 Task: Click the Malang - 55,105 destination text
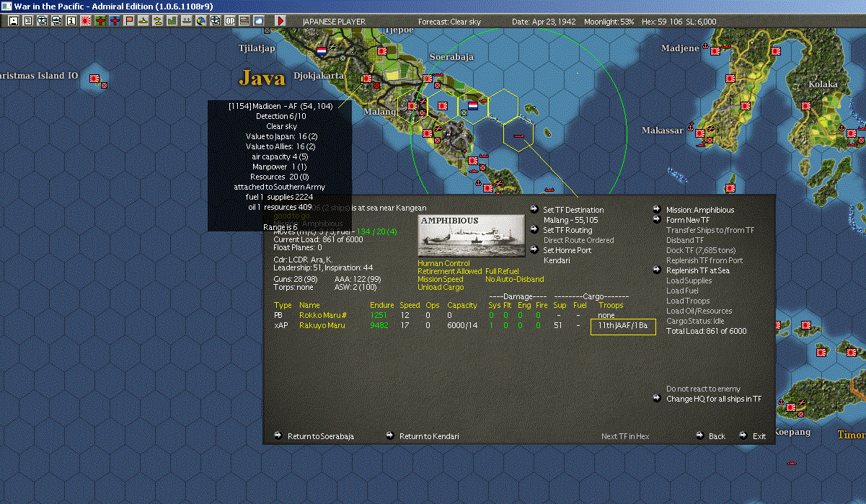pos(570,220)
